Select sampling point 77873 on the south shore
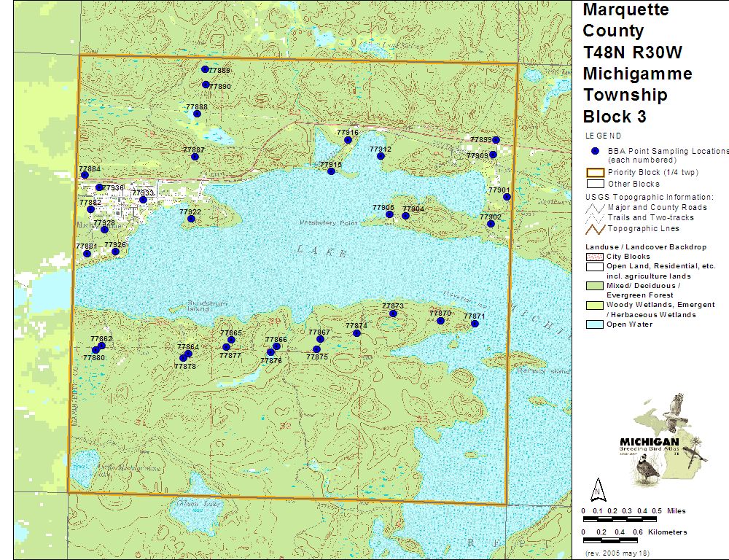729x560 pixels. (394, 314)
